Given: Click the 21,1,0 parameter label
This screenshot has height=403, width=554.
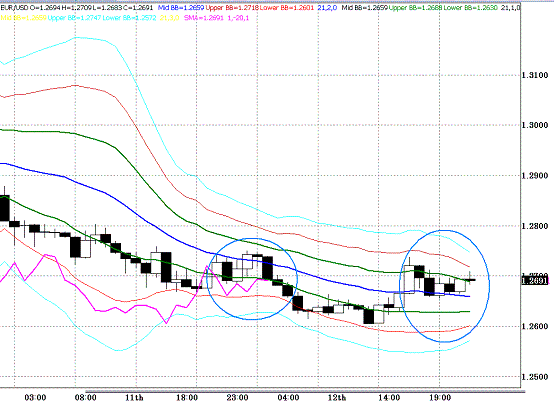Looking at the screenshot, I should coord(511,7).
